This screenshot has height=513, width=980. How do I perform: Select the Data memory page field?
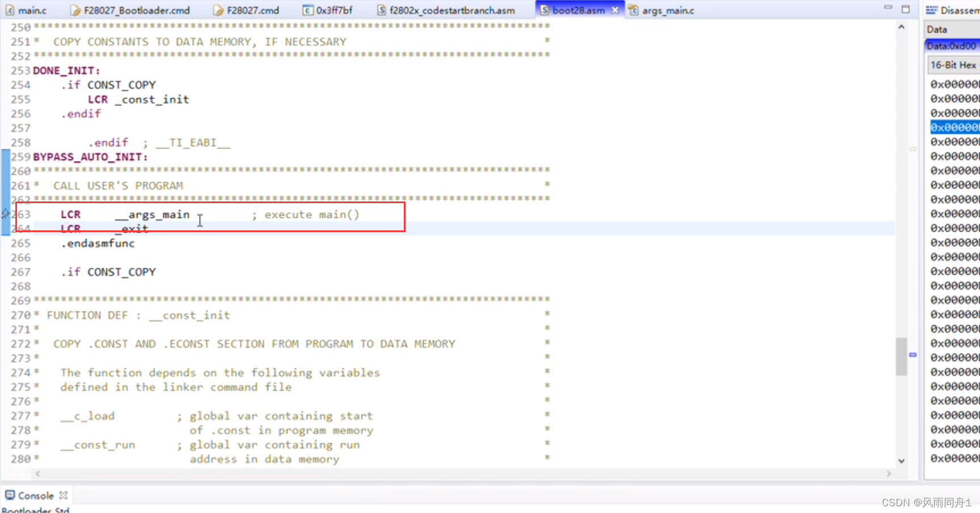tap(952, 30)
